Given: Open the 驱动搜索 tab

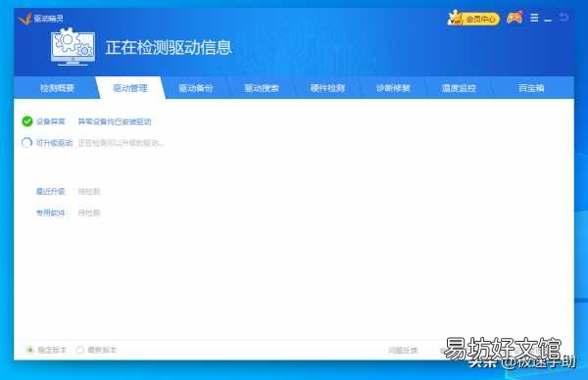Looking at the screenshot, I should pos(262,88).
